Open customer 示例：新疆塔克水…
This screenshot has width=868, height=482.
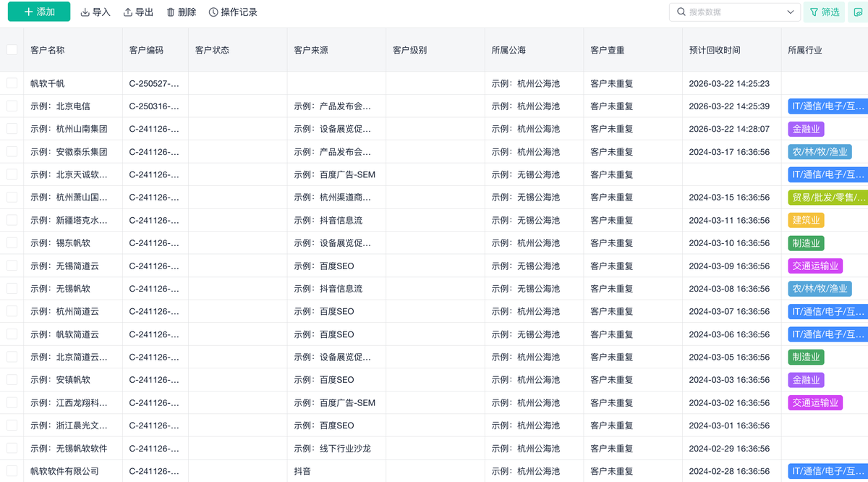point(69,220)
